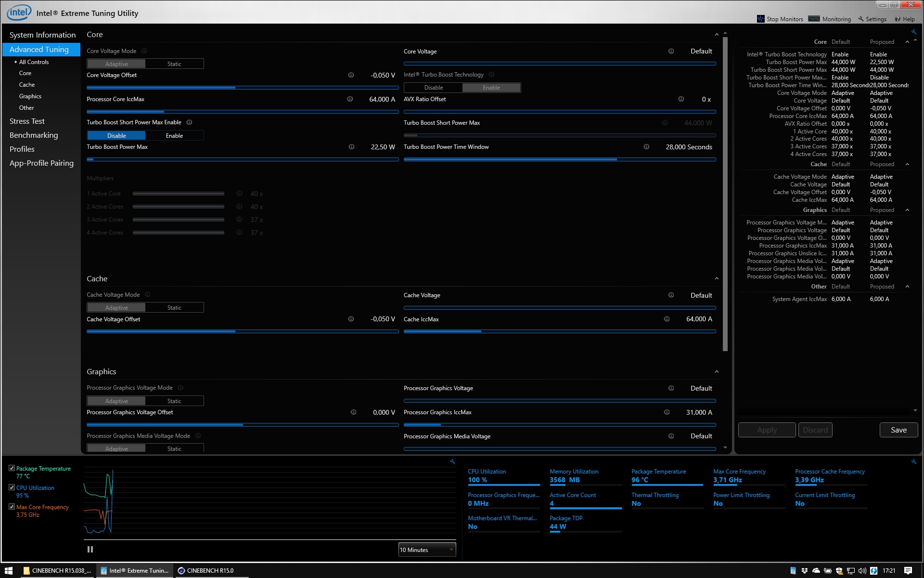Click wrench icon above the monitoring graph
Screen dimensions: 924x578
coord(452,461)
